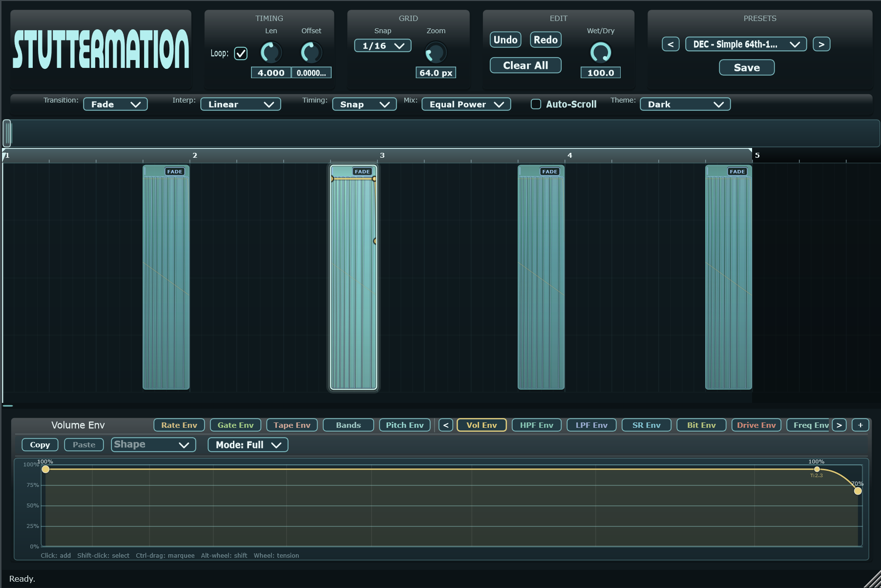Enable the Auto-Scroll checkbox
This screenshot has width=881, height=588.
(x=536, y=104)
